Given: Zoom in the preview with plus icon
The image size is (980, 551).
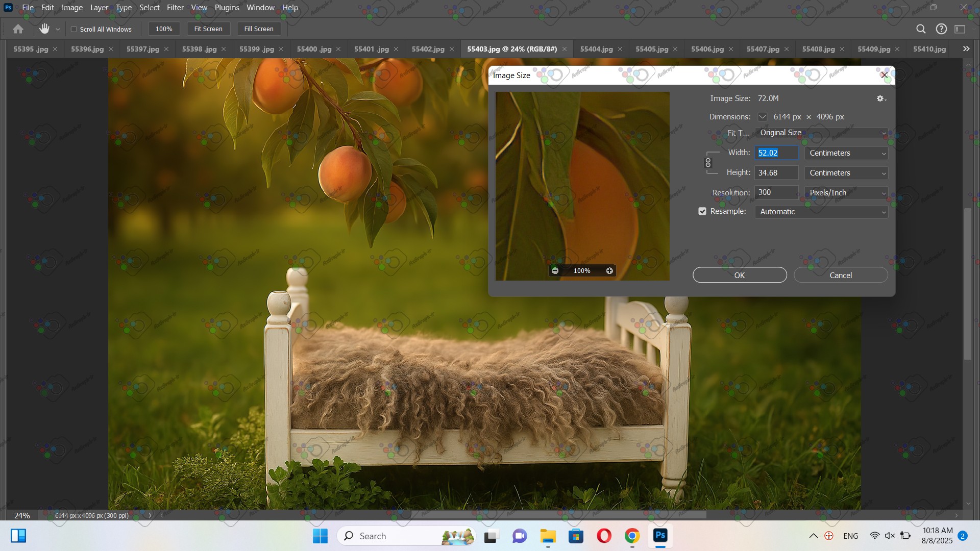Looking at the screenshot, I should tap(609, 271).
